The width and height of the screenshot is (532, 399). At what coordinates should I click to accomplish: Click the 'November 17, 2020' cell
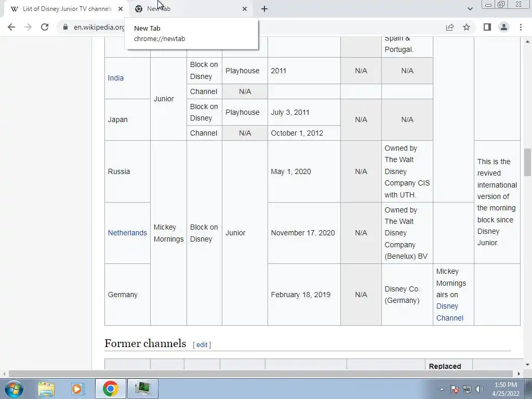[304, 233]
